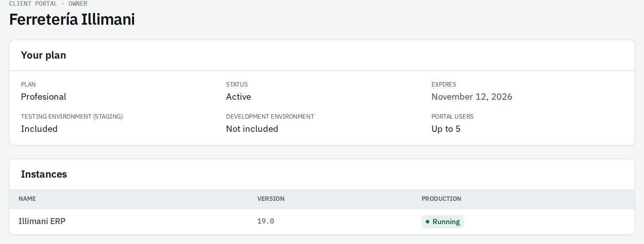Click the Illimani ERP instance name
The image size is (644, 244).
[42, 221]
